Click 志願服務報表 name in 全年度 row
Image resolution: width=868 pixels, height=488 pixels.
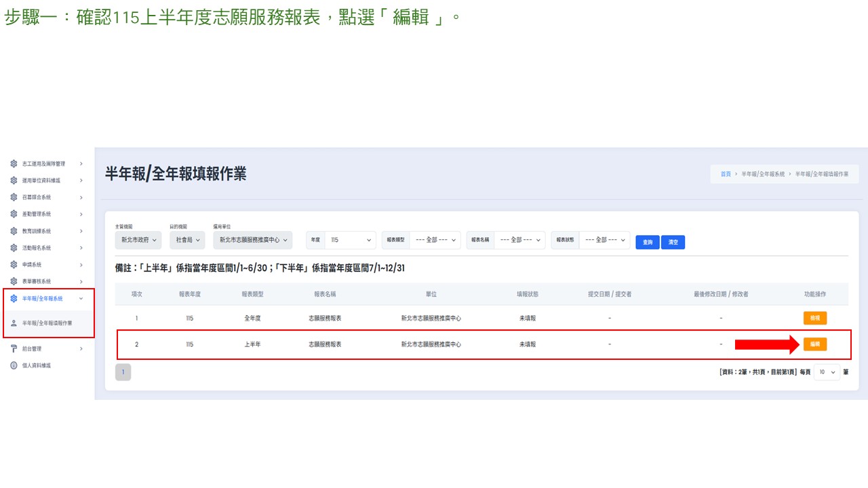pos(325,318)
